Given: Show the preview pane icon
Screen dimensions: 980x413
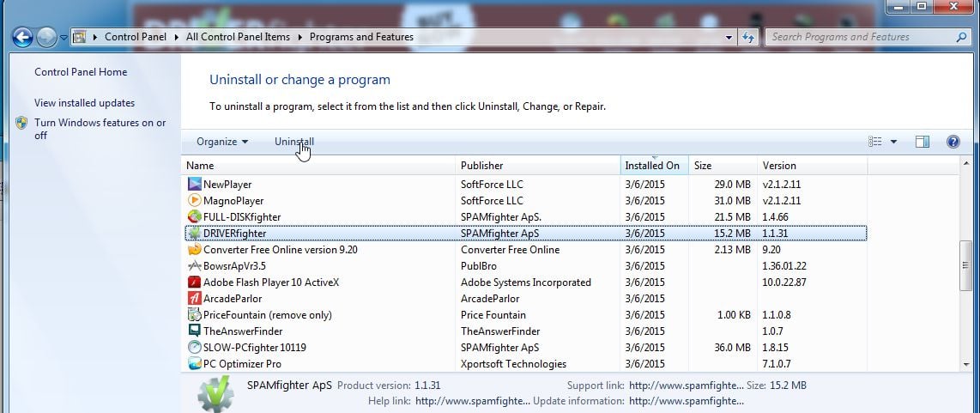Looking at the screenshot, I should 923,142.
